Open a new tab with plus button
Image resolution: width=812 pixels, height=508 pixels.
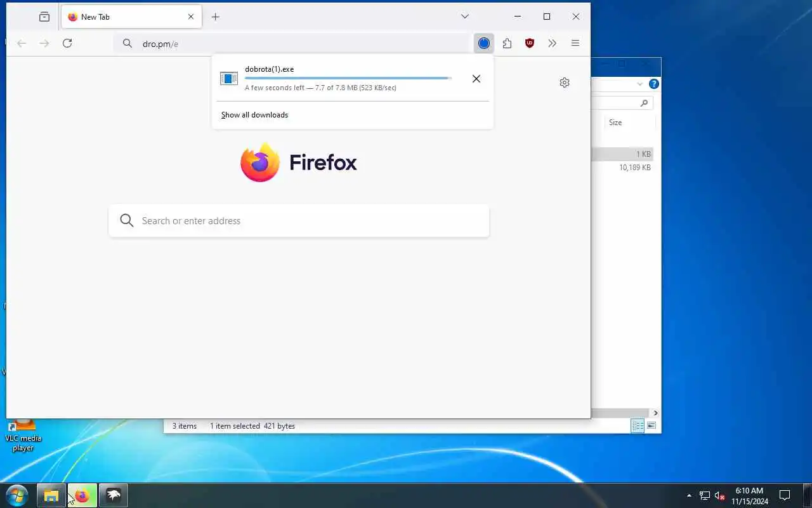point(215,17)
